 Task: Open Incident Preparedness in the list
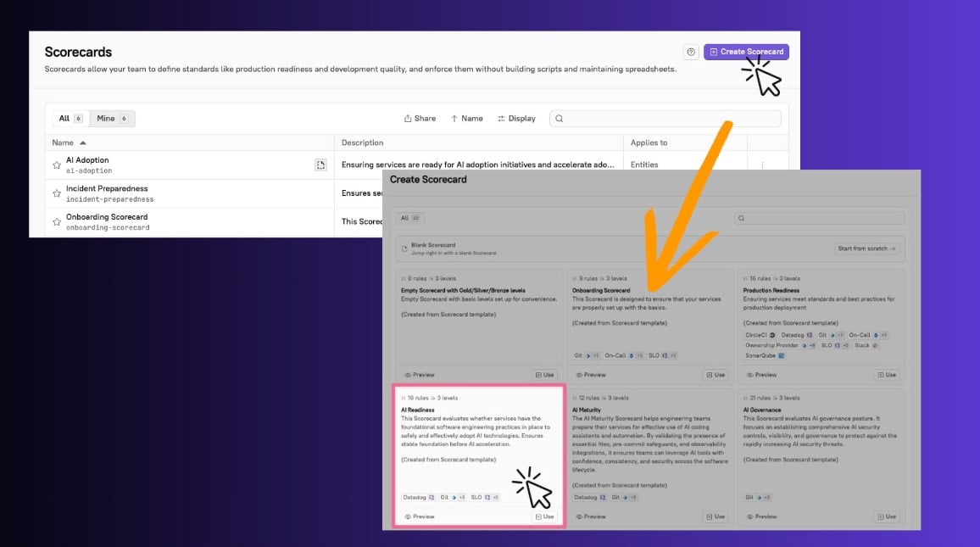point(107,188)
